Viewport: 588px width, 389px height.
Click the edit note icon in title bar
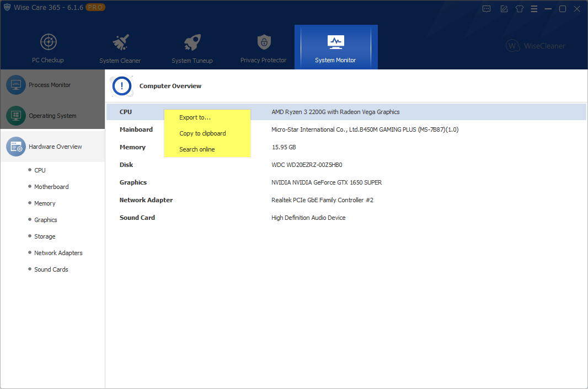tap(504, 9)
